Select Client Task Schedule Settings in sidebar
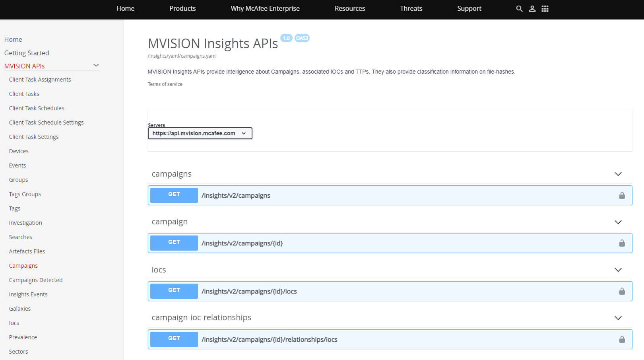The image size is (644, 360). click(46, 123)
